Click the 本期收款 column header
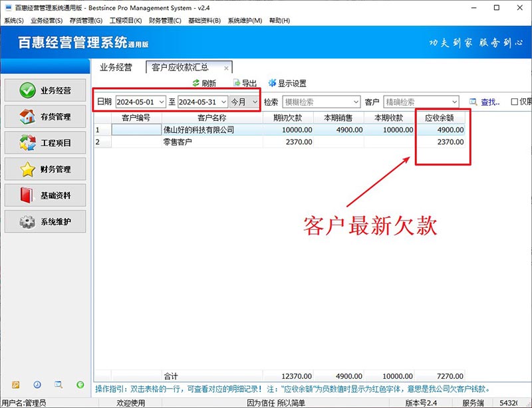Image resolution: width=532 pixels, height=408 pixels. (x=389, y=118)
